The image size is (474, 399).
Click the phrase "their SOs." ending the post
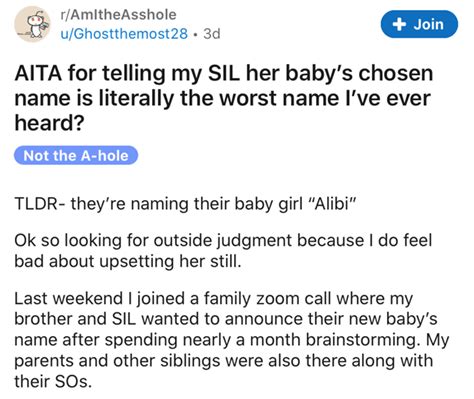[x=53, y=381]
